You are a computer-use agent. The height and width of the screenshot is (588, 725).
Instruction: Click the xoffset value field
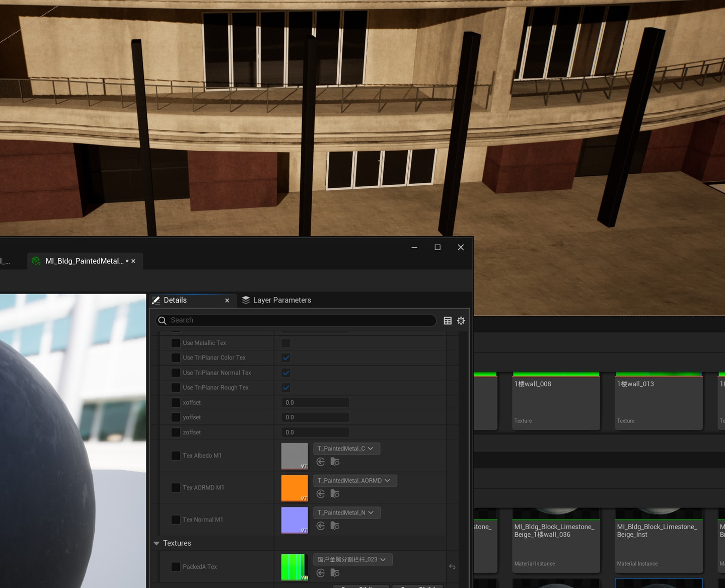pyautogui.click(x=315, y=403)
